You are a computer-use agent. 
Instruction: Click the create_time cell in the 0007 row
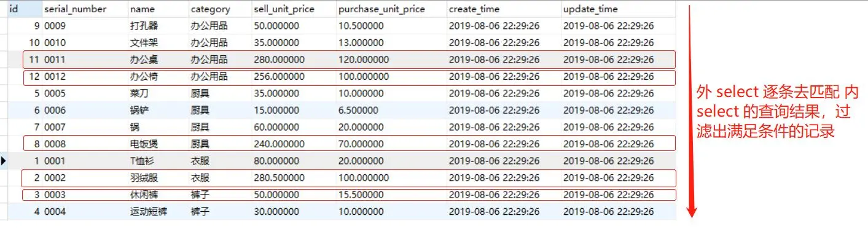[x=495, y=127]
